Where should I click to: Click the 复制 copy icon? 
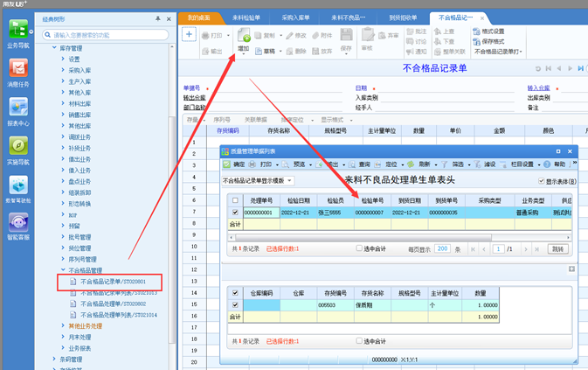[x=258, y=35]
